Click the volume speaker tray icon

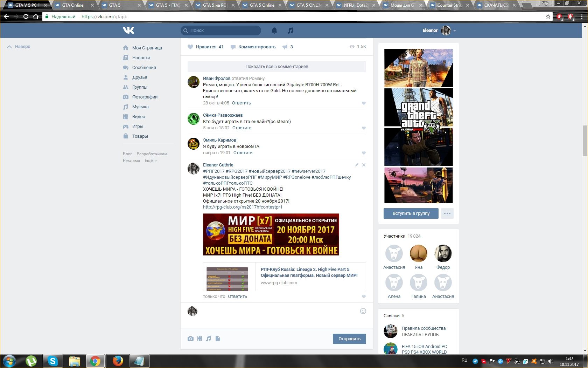[x=551, y=361]
